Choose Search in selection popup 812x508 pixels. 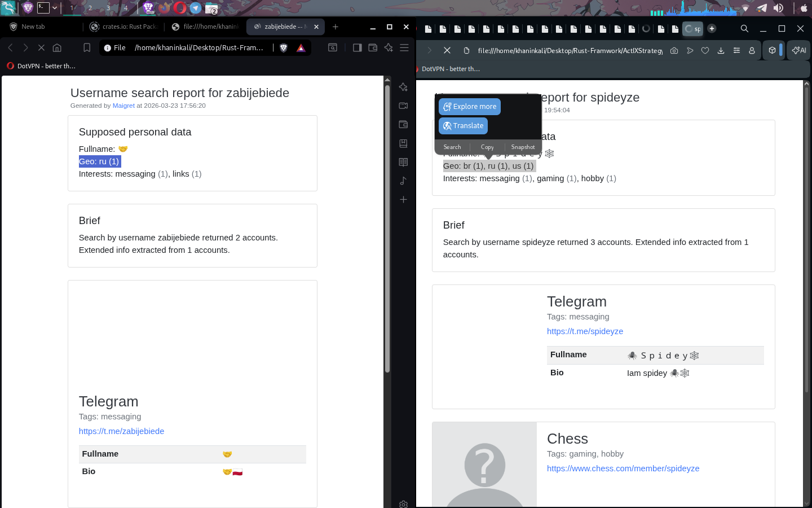(452, 147)
